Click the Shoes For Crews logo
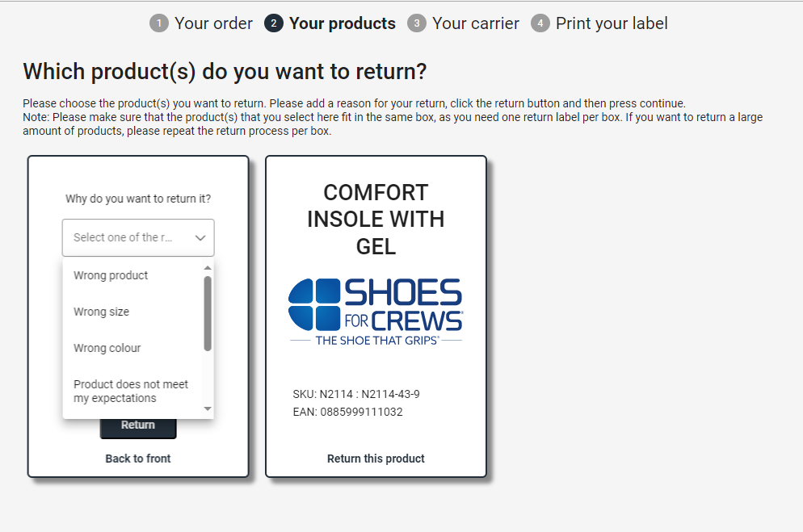Viewport: 803px width, 532px height. click(x=376, y=312)
